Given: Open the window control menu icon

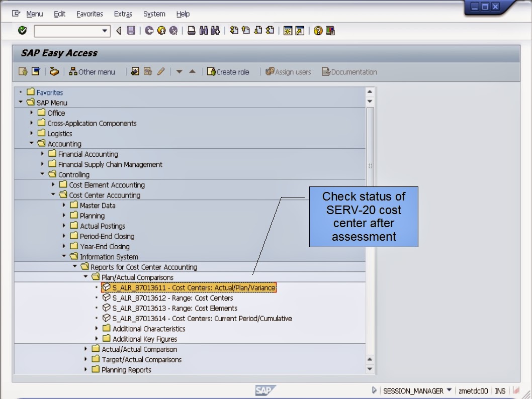Looking at the screenshot, I should pos(16,14).
